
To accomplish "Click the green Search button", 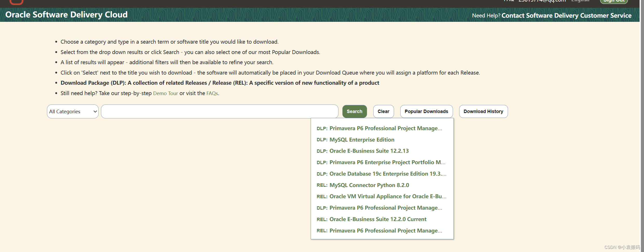I will (x=354, y=111).
